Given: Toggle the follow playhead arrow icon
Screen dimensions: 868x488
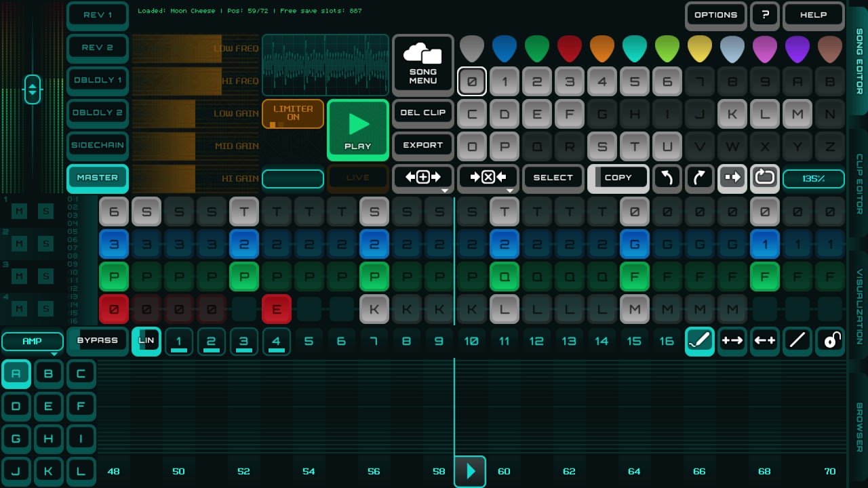Looking at the screenshot, I should pos(732,178).
